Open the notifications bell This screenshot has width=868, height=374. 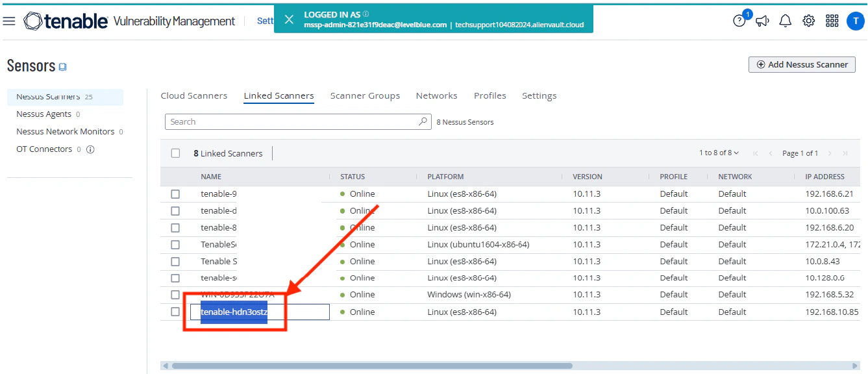coord(786,21)
